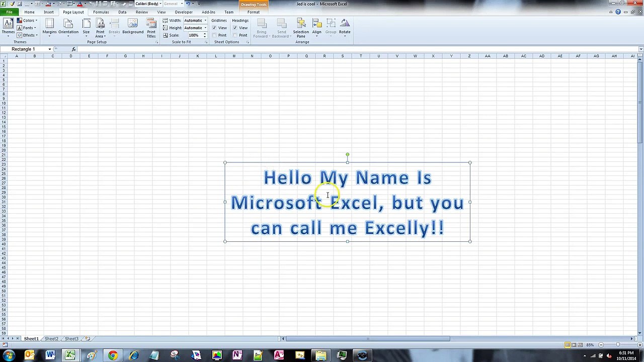Image resolution: width=644 pixels, height=362 pixels.
Task: Click the insert function fx icon
Action: point(73,49)
